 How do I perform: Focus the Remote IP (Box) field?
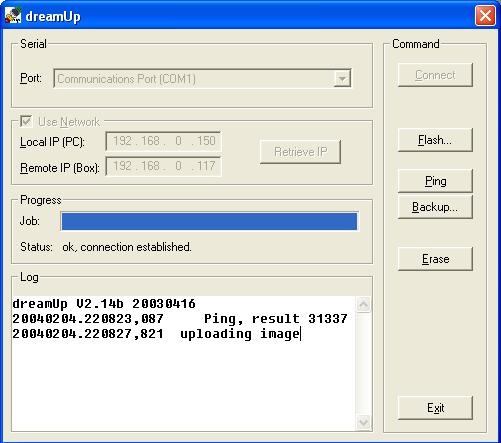(163, 166)
